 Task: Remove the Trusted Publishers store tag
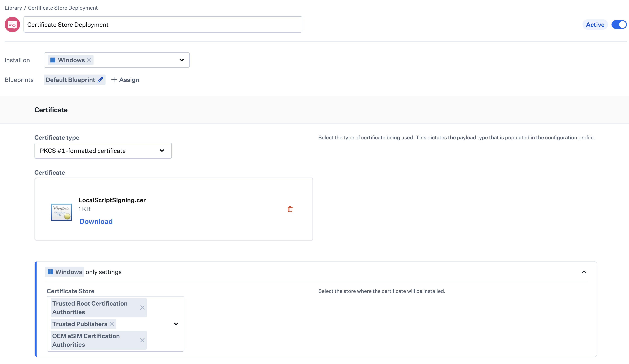pos(112,324)
